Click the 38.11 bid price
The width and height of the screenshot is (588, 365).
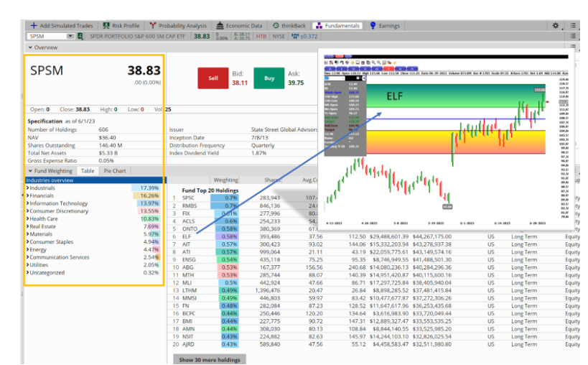pyautogui.click(x=240, y=83)
